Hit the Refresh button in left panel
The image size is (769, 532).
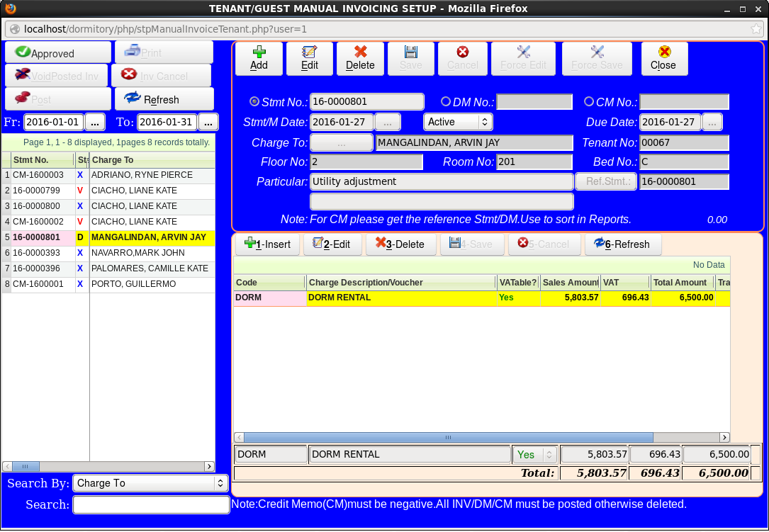pyautogui.click(x=164, y=99)
